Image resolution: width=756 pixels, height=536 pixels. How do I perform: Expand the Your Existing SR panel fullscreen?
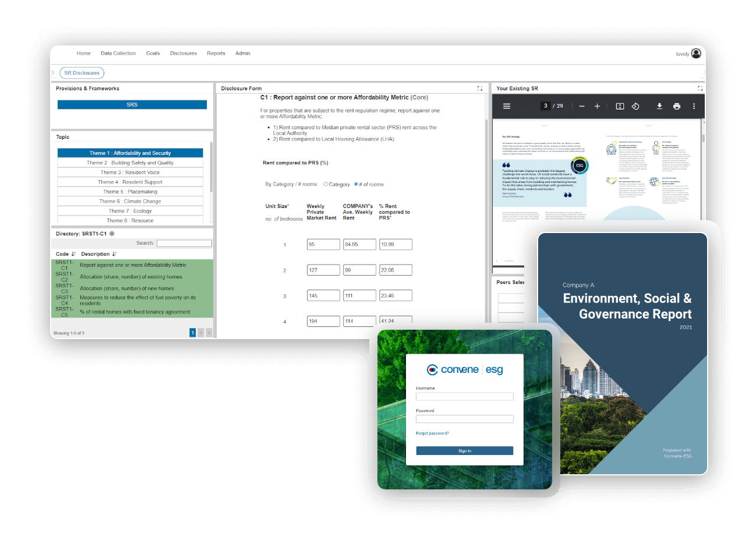click(700, 89)
